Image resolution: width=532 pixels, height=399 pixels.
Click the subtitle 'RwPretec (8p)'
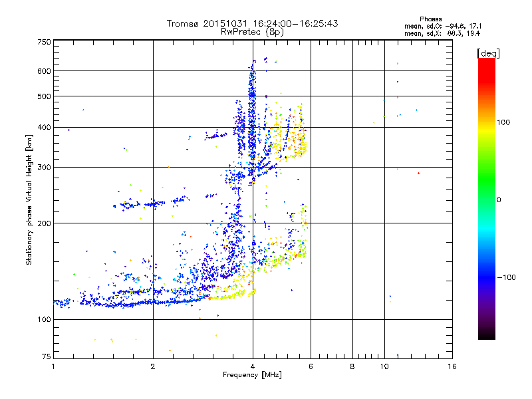tap(252, 32)
